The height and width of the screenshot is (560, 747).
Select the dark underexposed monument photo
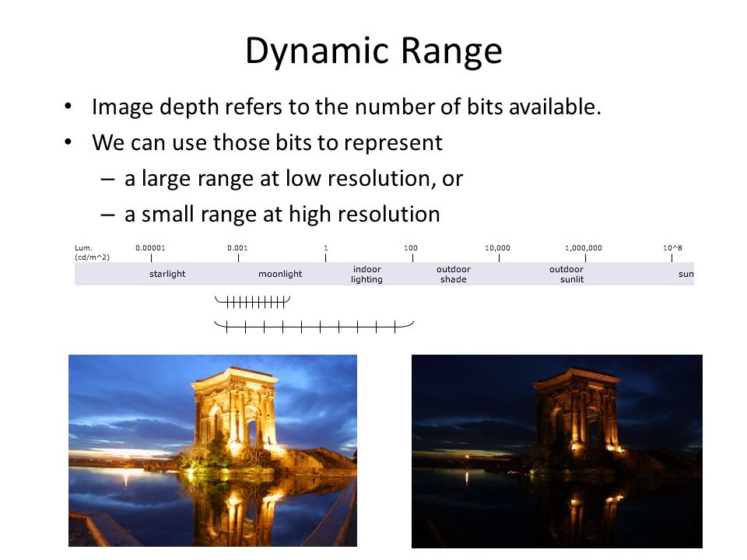click(x=557, y=451)
